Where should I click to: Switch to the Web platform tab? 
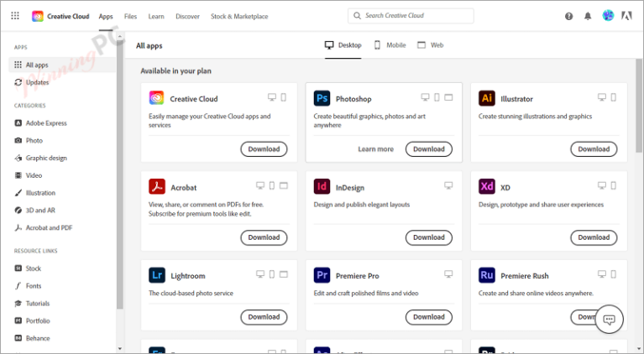pos(431,45)
